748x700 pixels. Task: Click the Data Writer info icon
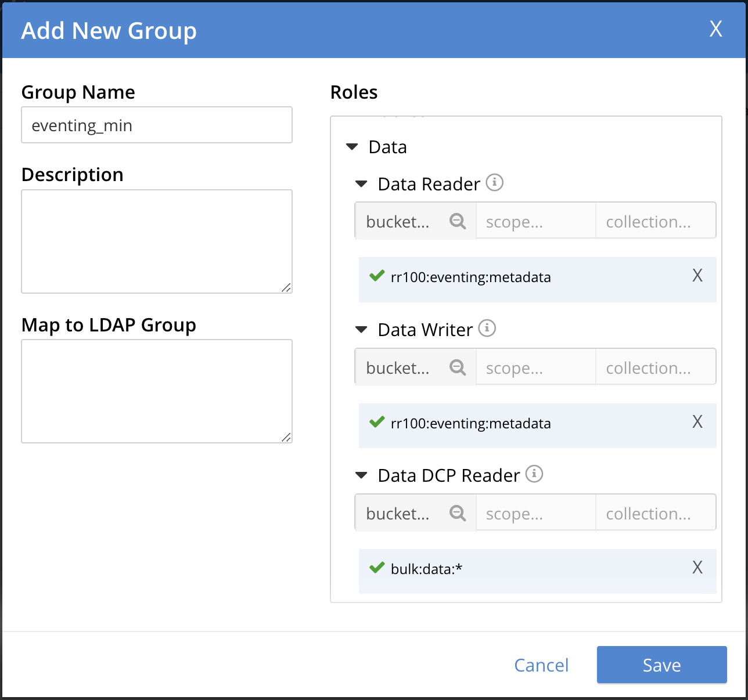tap(487, 329)
